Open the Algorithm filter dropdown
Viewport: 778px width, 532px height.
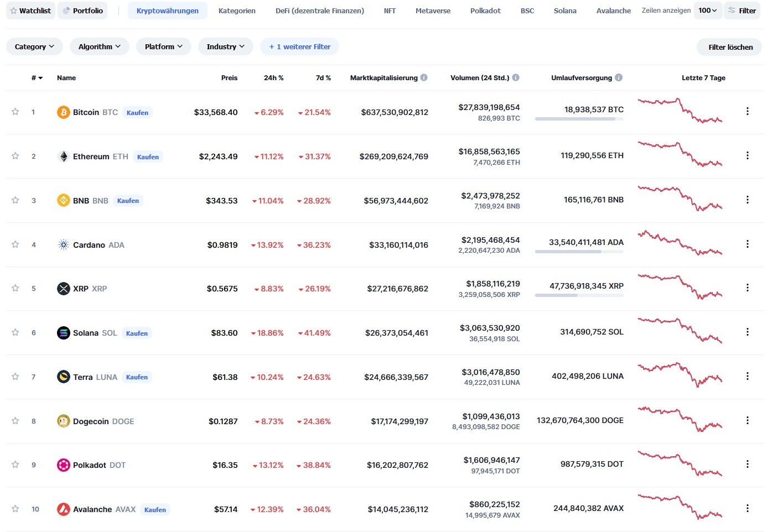click(x=99, y=47)
